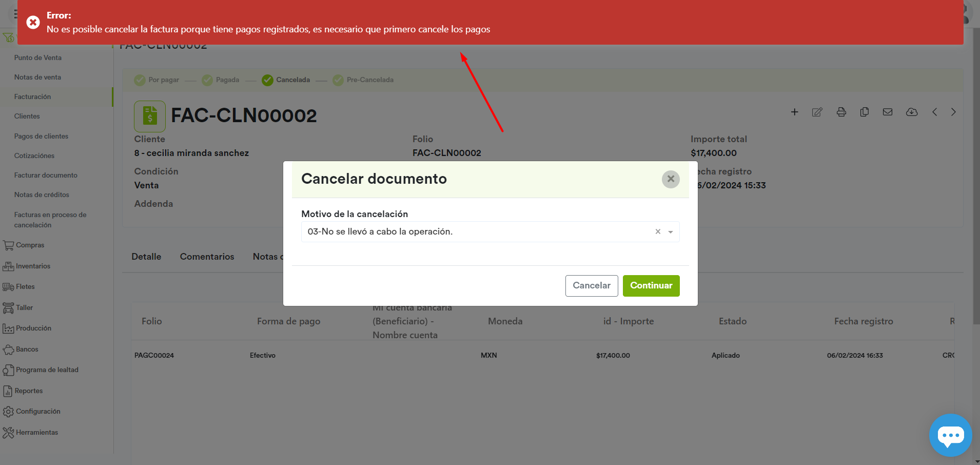Print the invoice FAC-CLN00002
Screen dimensions: 980x465
click(841, 112)
